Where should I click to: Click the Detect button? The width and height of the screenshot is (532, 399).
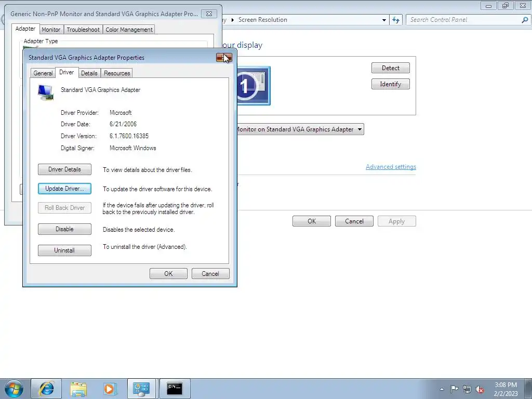point(391,68)
